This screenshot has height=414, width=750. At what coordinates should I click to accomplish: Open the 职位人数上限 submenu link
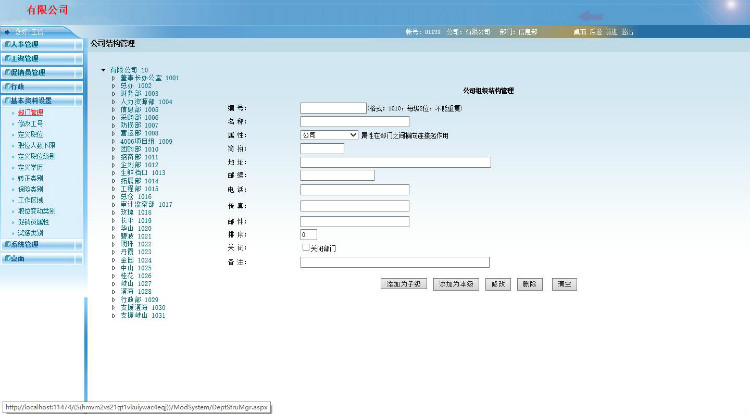(x=36, y=145)
